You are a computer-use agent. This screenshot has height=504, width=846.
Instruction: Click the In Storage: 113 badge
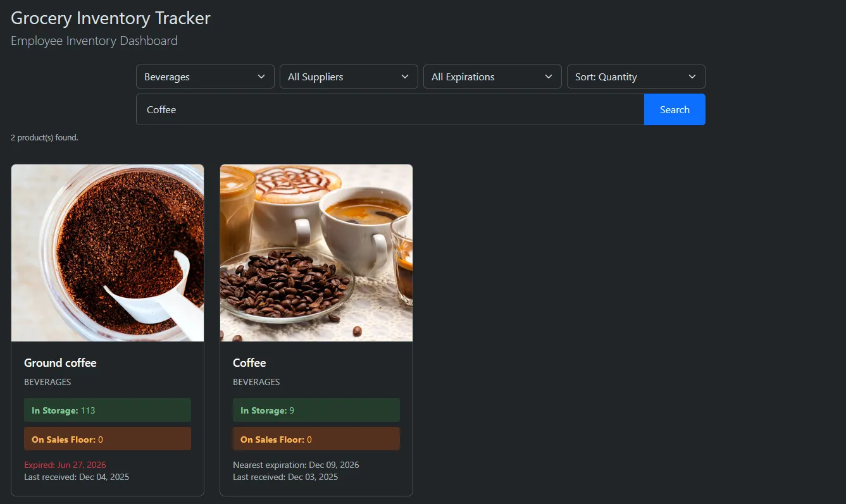click(108, 410)
